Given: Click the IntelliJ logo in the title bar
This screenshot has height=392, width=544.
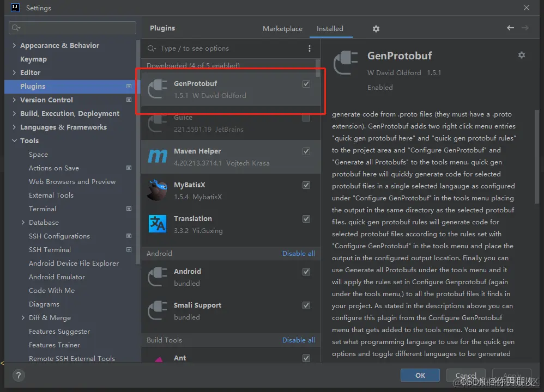Looking at the screenshot, I should (x=15, y=8).
